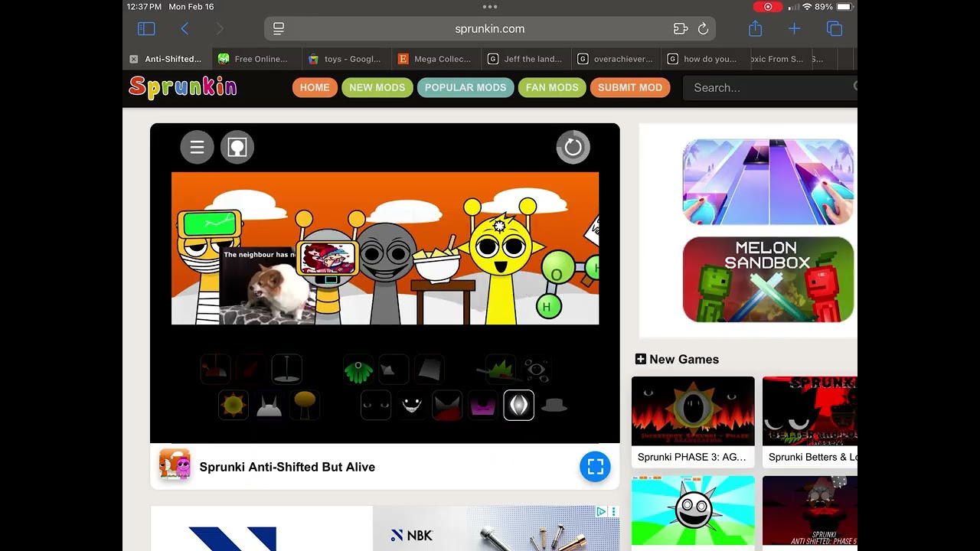Switch to the toys - Google tab
The height and width of the screenshot is (551, 980).
click(x=348, y=59)
